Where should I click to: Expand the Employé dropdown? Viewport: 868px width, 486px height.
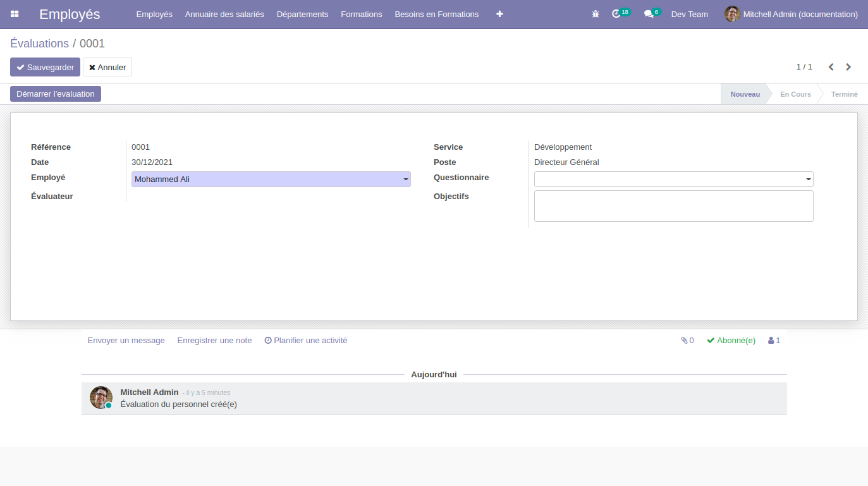(x=405, y=179)
